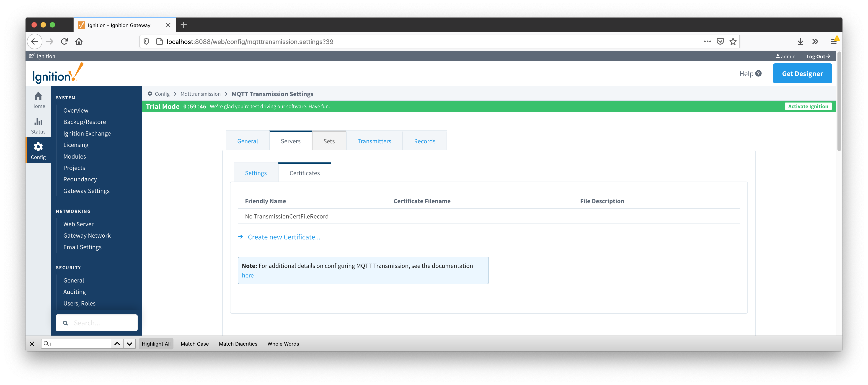Click the Mqtttransmission breadcrumb
This screenshot has height=385, width=868.
coord(201,94)
